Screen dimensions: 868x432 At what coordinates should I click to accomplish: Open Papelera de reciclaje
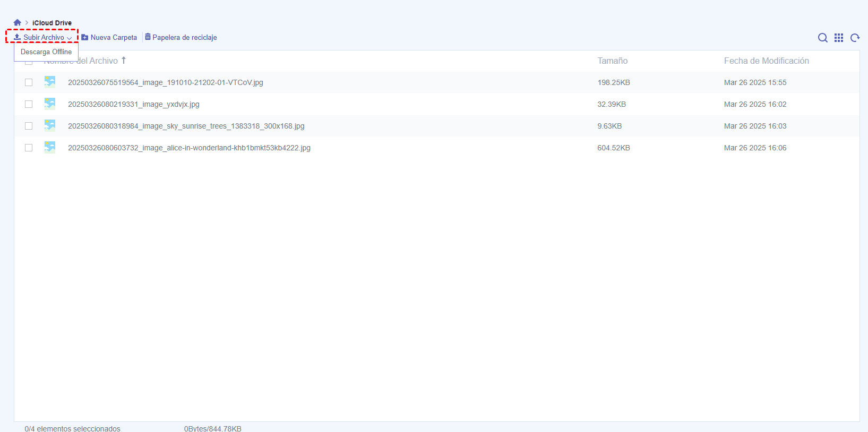(x=181, y=37)
